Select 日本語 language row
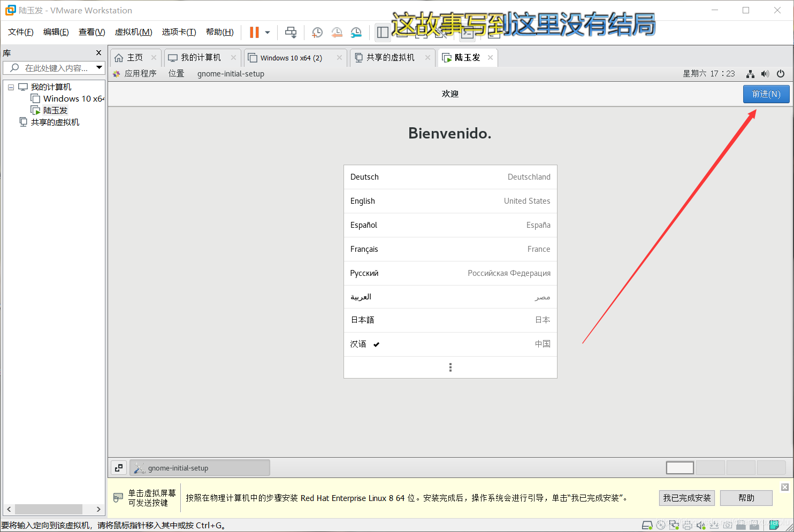Image resolution: width=794 pixels, height=532 pixels. tap(451, 320)
